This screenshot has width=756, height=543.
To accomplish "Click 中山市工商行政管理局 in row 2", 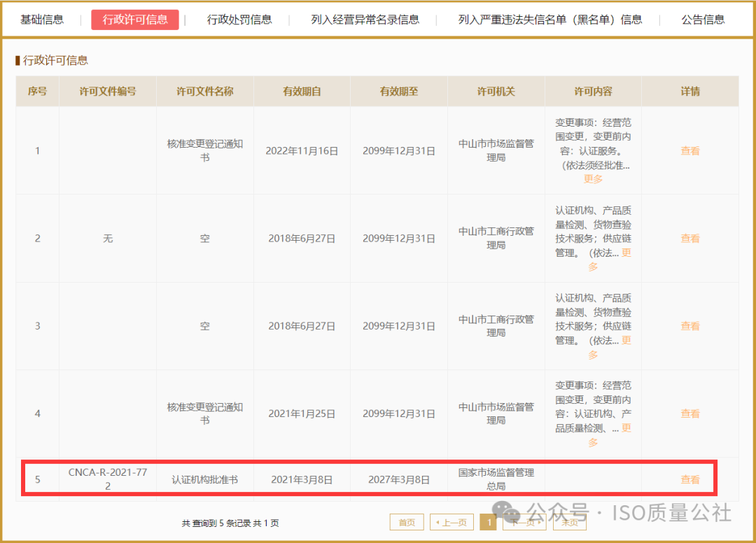I will [x=496, y=239].
